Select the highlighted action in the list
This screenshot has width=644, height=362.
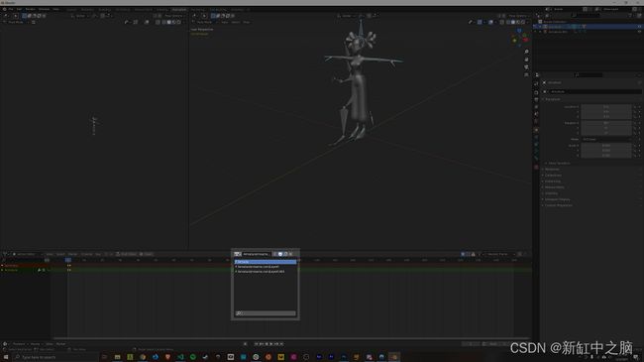pyautogui.click(x=266, y=262)
